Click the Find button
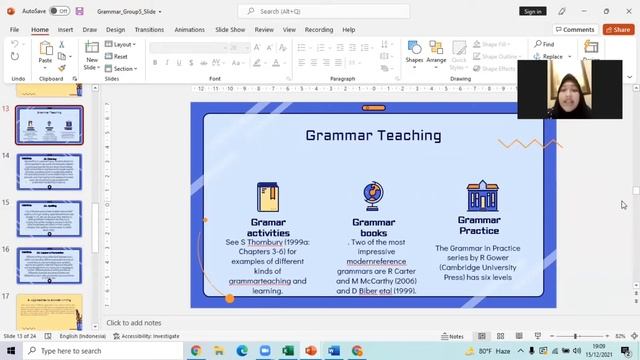 click(544, 44)
